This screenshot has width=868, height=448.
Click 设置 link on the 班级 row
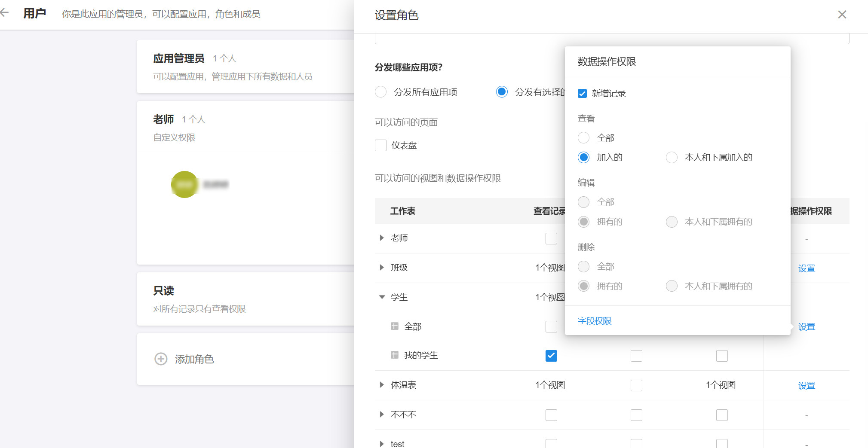(x=806, y=268)
